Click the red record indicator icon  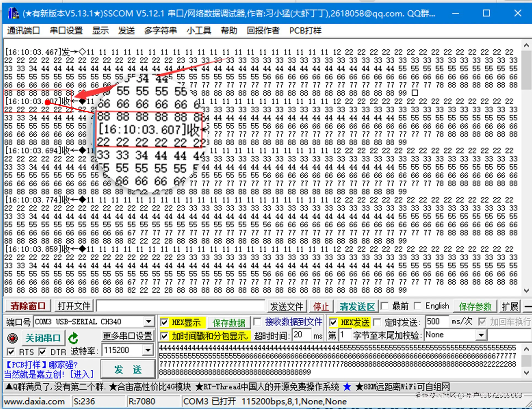point(12,338)
